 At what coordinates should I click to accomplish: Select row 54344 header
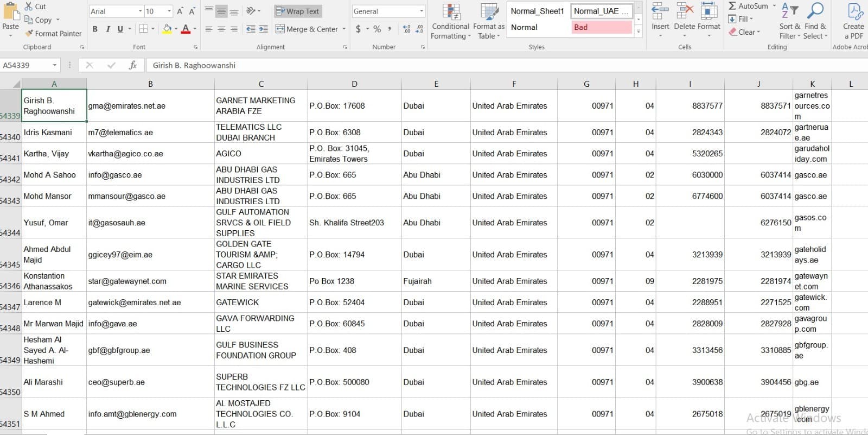click(10, 222)
